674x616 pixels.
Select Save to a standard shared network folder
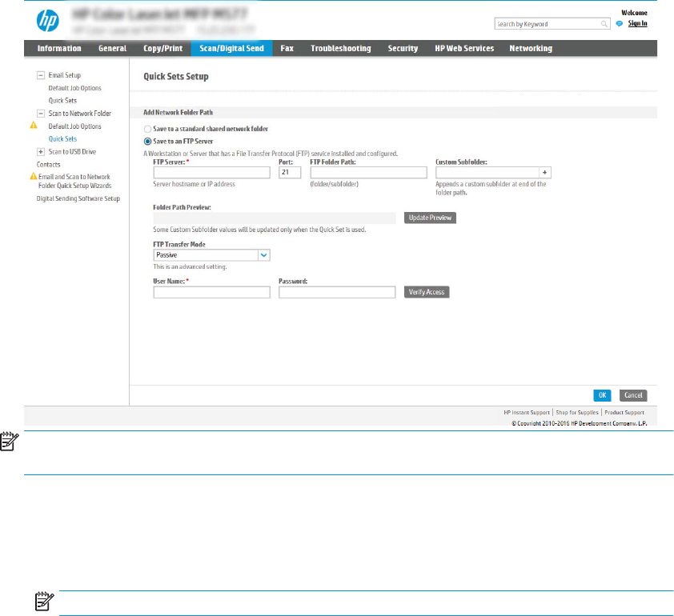146,129
